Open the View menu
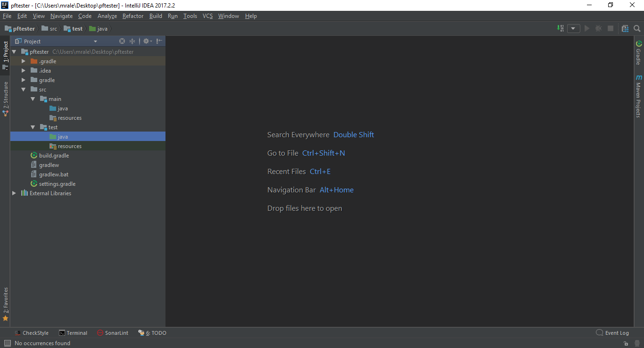 [39, 16]
